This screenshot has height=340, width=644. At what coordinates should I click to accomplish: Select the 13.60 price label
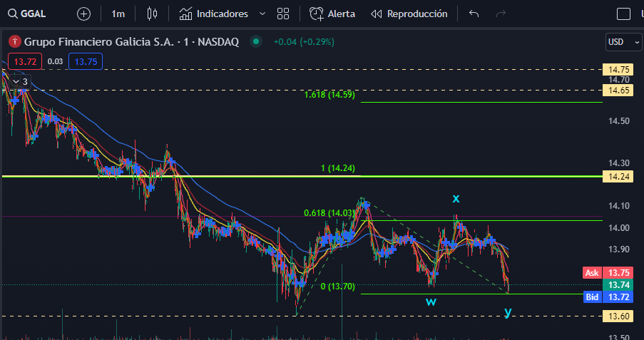(618, 316)
